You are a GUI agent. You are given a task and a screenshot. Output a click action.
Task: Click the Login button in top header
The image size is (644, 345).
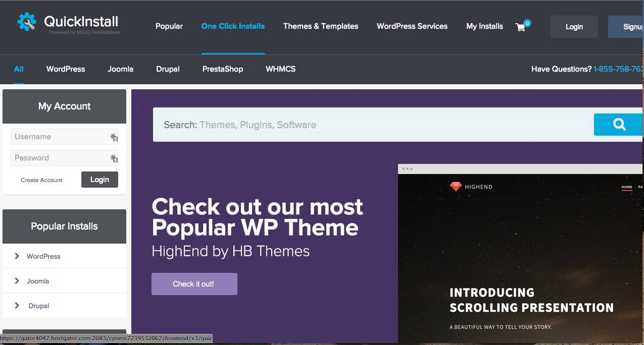click(574, 27)
